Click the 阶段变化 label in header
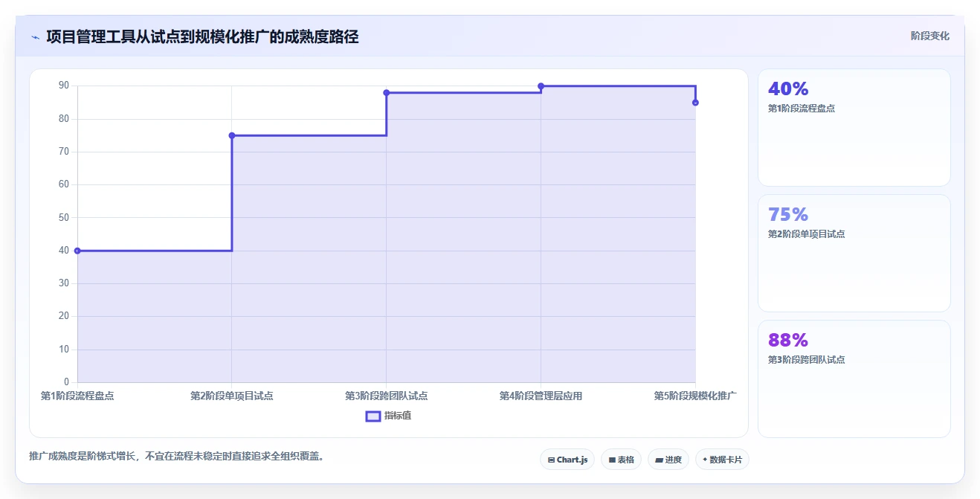Viewport: 980px width, 499px height. [x=929, y=36]
